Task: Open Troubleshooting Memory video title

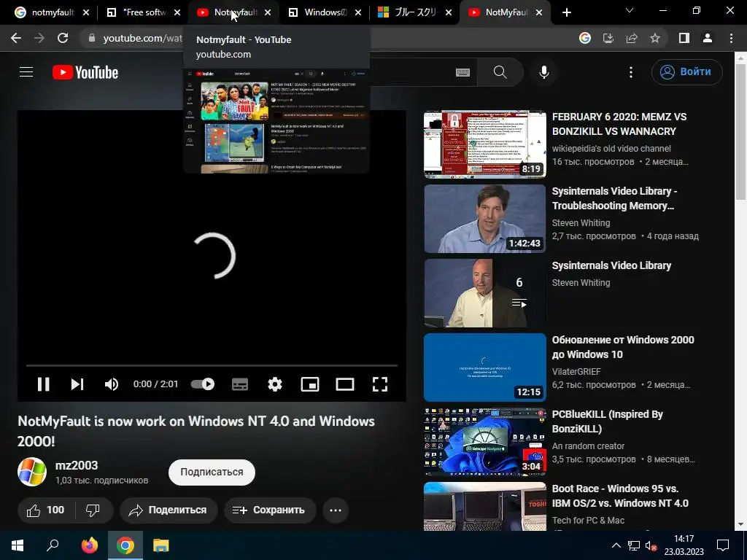Action: [x=614, y=198]
